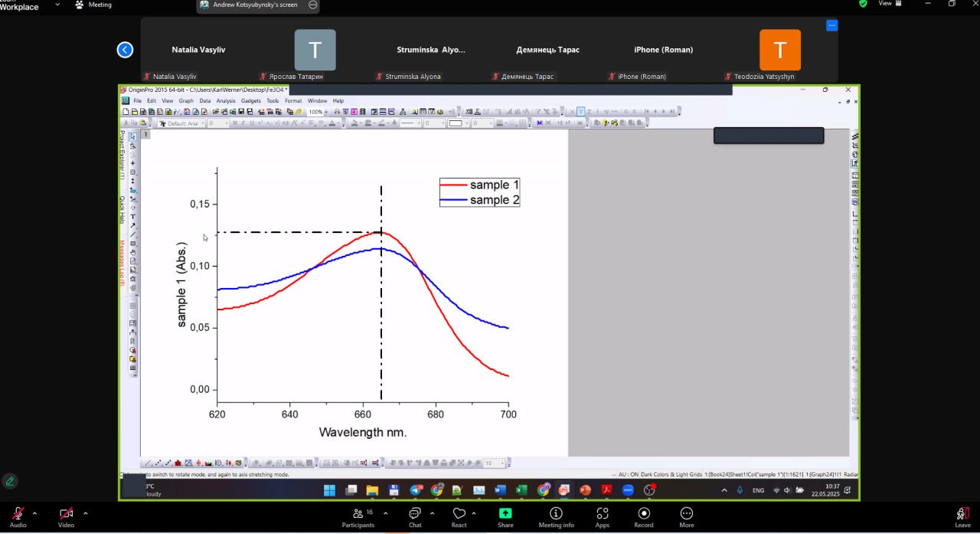Open the Help menu in OriginPro
Image resolution: width=980 pixels, height=534 pixels.
click(338, 100)
